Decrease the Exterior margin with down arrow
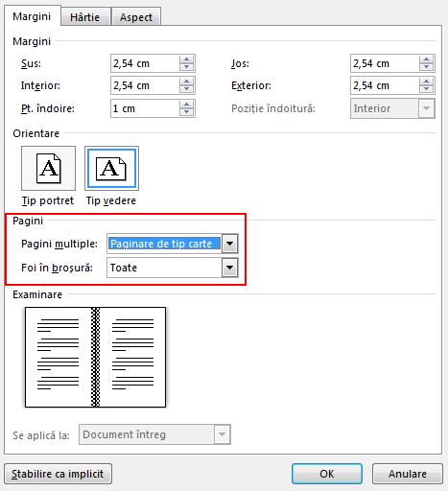This screenshot has width=448, height=491. tap(426, 89)
